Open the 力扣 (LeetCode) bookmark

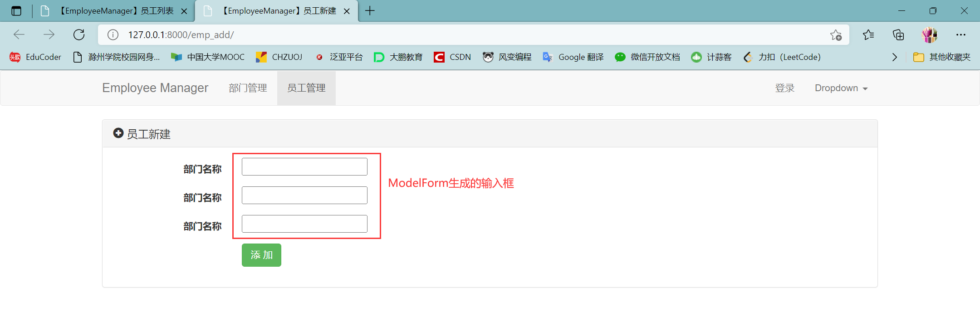[782, 57]
